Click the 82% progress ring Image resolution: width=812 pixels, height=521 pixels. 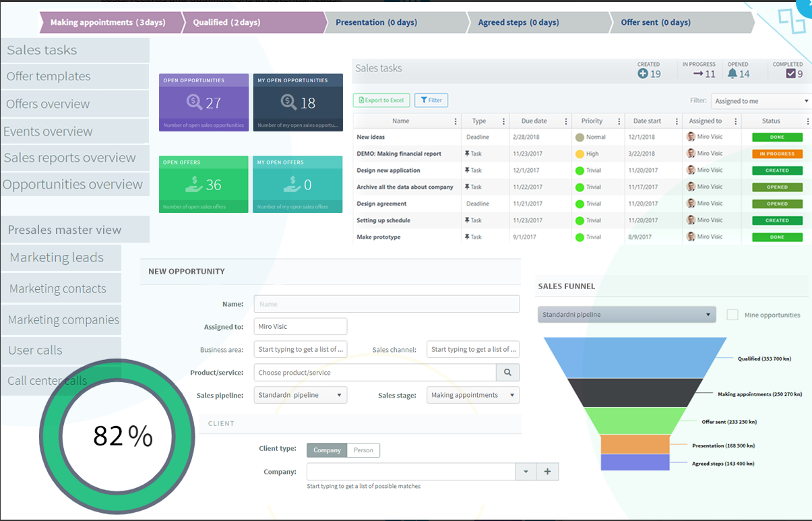pos(118,437)
